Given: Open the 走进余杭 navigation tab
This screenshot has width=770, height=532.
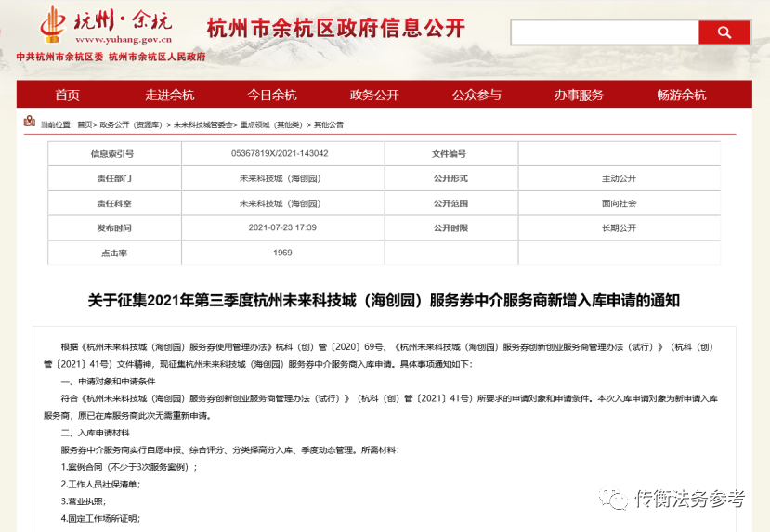Looking at the screenshot, I should pyautogui.click(x=169, y=95).
